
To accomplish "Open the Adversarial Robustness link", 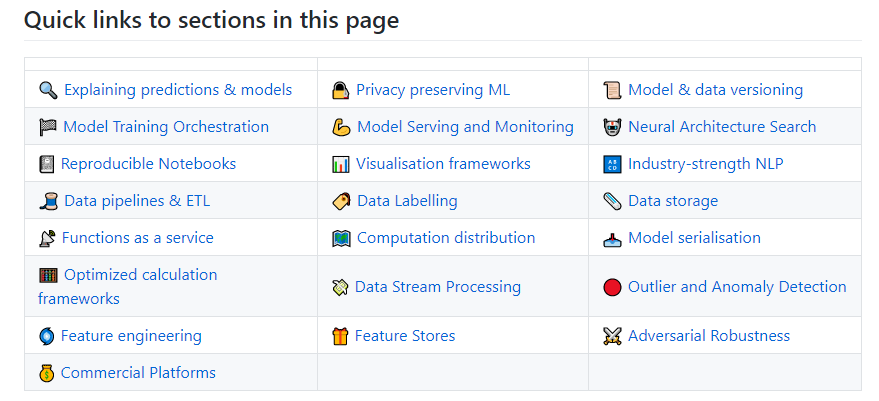I will coord(709,336).
